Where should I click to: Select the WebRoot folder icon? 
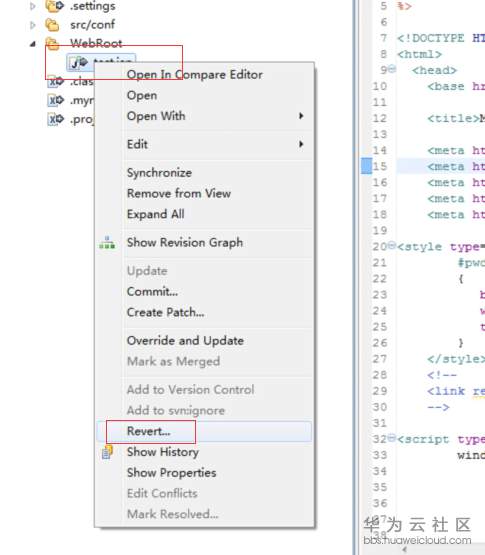coord(52,44)
